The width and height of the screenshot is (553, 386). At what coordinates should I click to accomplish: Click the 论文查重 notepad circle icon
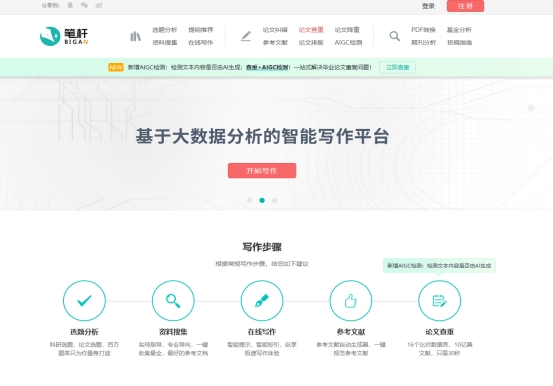(439, 301)
